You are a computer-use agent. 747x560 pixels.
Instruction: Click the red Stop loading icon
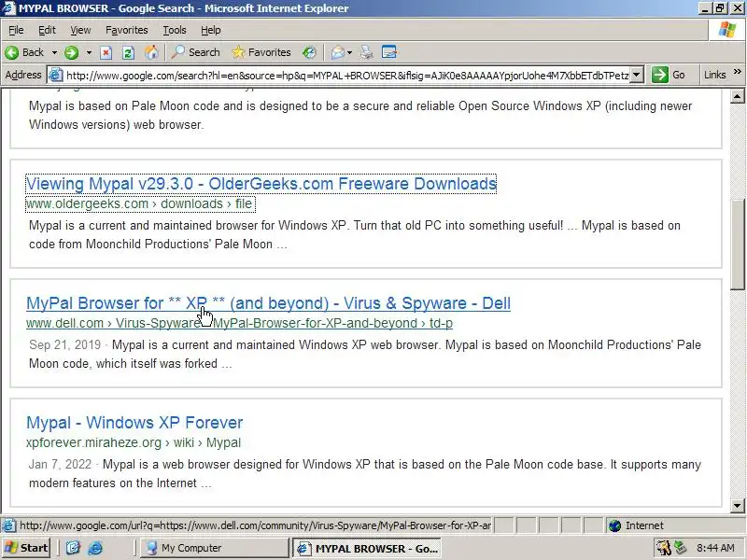(x=106, y=52)
